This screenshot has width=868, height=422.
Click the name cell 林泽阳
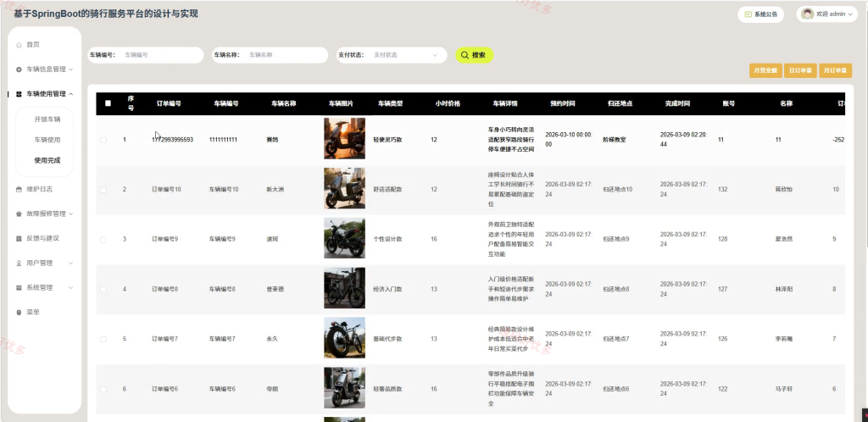point(784,289)
